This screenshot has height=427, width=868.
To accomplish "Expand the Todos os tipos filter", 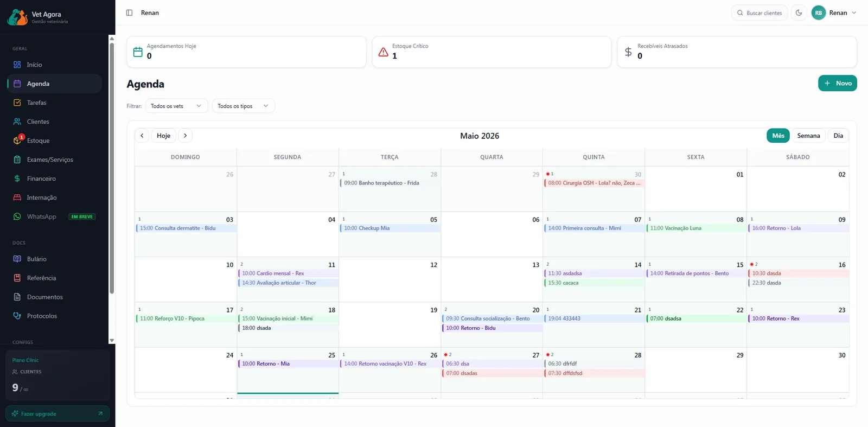I will (x=243, y=106).
